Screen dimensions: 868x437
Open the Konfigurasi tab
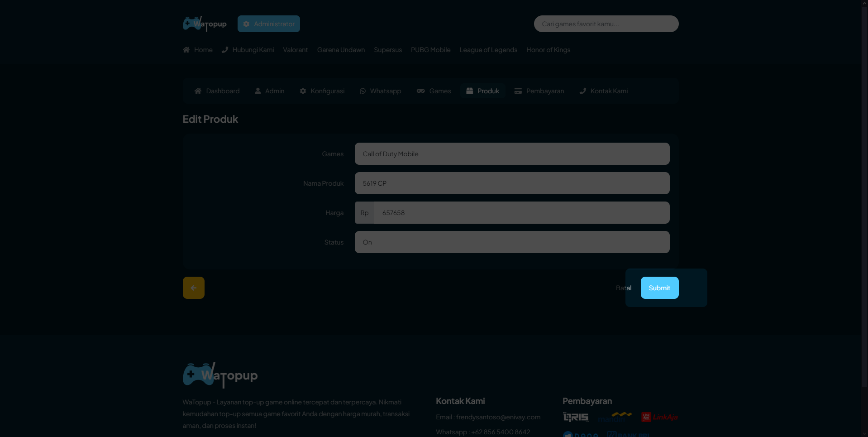322,91
